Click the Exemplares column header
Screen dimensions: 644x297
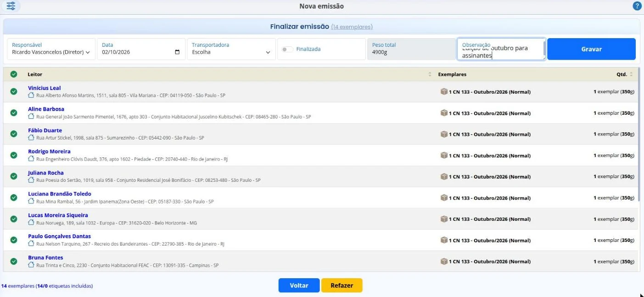click(x=452, y=74)
